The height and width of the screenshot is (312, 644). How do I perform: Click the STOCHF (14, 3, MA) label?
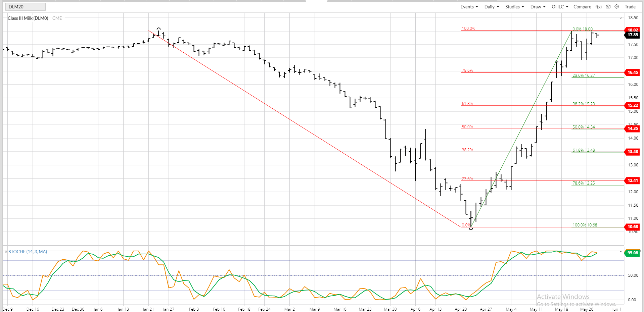(28, 252)
